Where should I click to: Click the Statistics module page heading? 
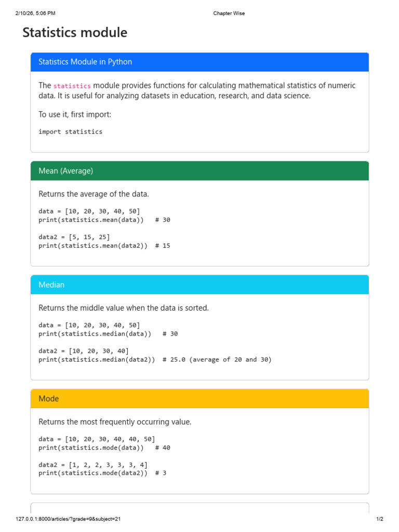75,33
